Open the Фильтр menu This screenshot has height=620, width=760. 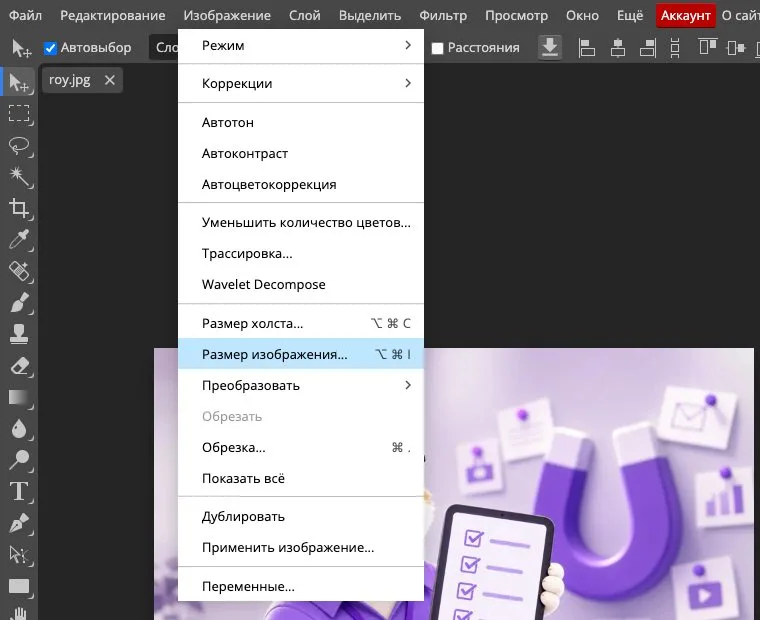(x=443, y=16)
